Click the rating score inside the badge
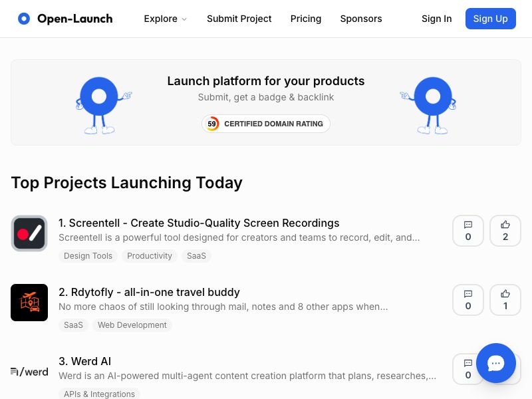The height and width of the screenshot is (399, 532). [211, 124]
